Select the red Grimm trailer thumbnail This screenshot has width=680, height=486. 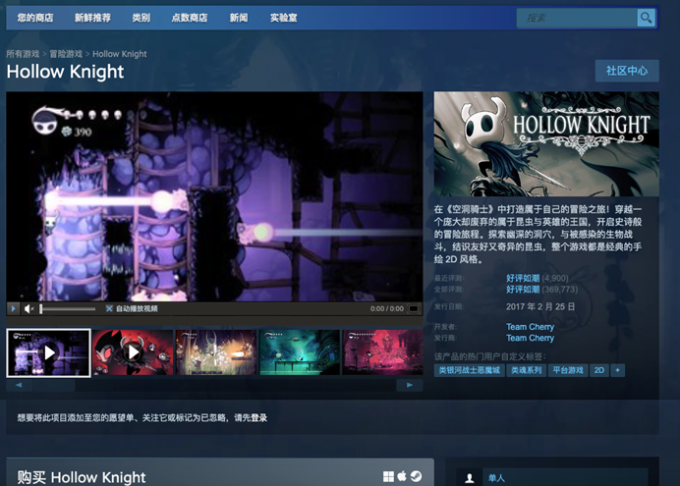coord(132,352)
